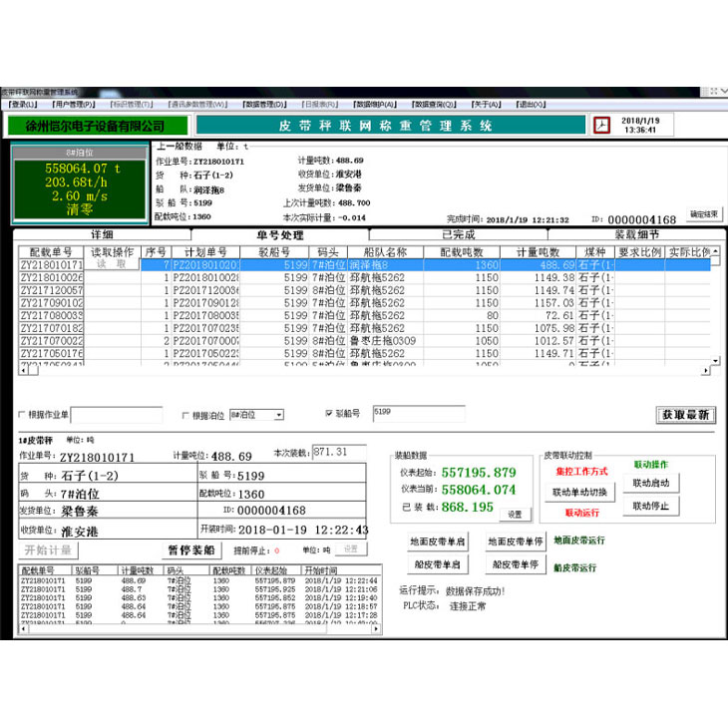Click the 配载吨数 column header in main table
728x728 pixels.
coord(462,252)
